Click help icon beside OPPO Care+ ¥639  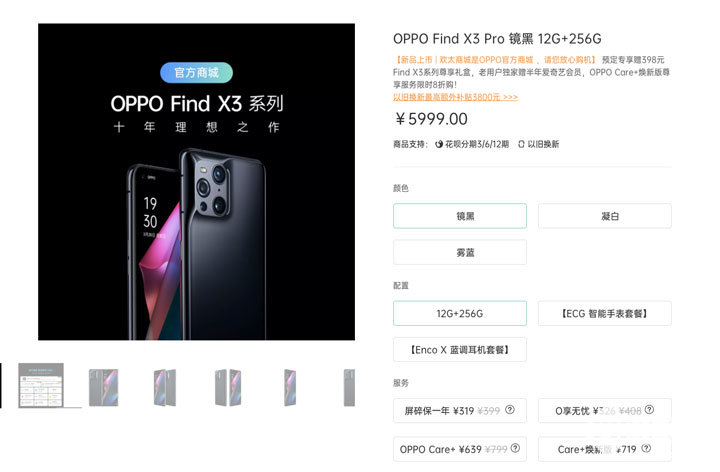tap(515, 448)
